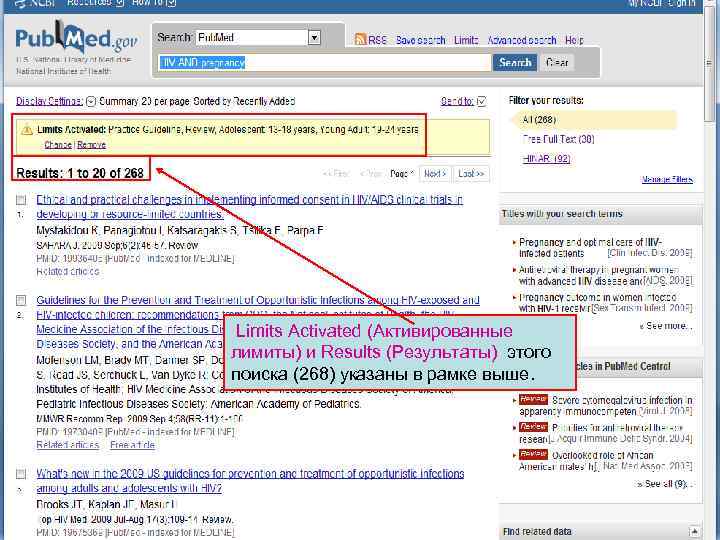Open the Limits link

(x=466, y=40)
